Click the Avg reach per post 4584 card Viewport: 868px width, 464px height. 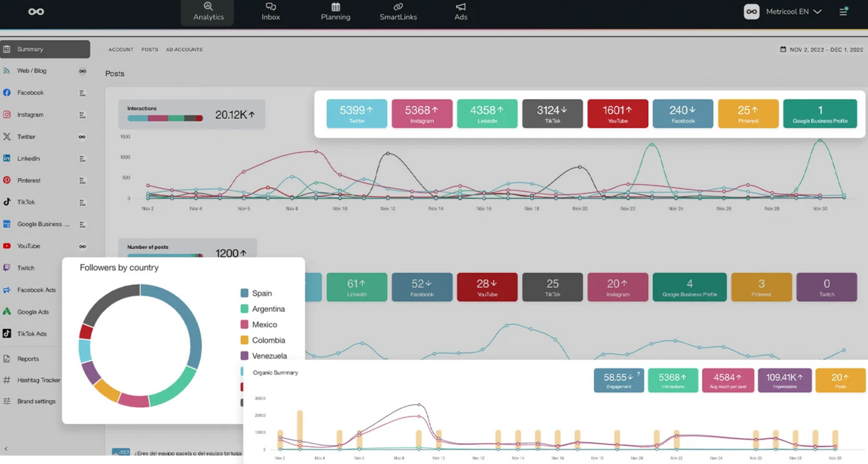click(x=728, y=380)
